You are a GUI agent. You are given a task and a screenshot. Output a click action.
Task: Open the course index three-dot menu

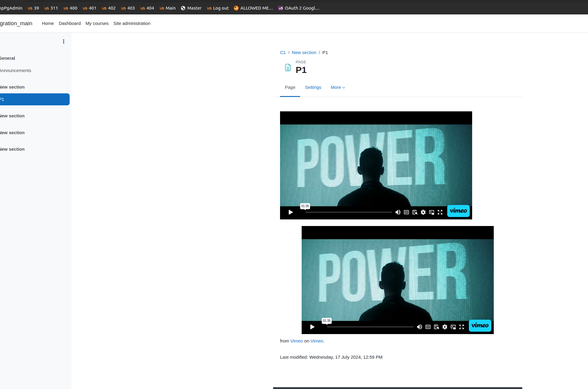64,41
